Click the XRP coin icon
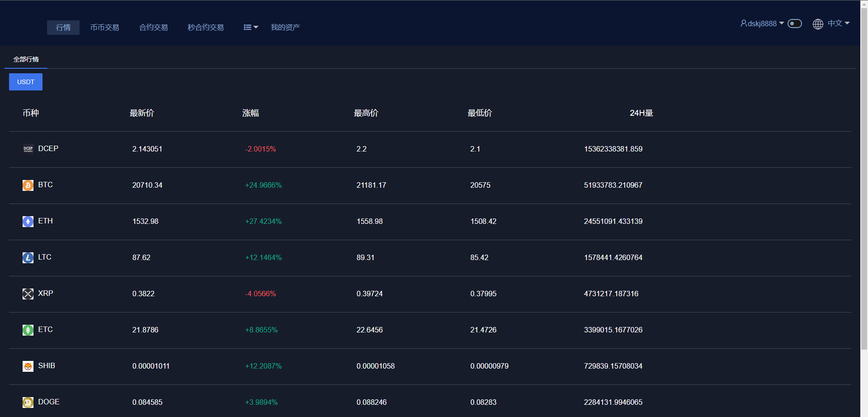The image size is (868, 417). click(28, 294)
